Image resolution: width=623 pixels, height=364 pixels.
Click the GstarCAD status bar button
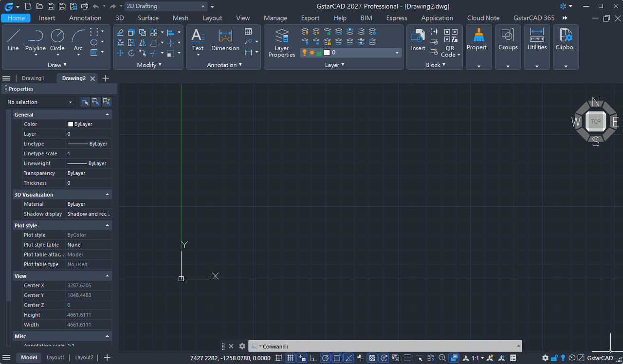600,358
